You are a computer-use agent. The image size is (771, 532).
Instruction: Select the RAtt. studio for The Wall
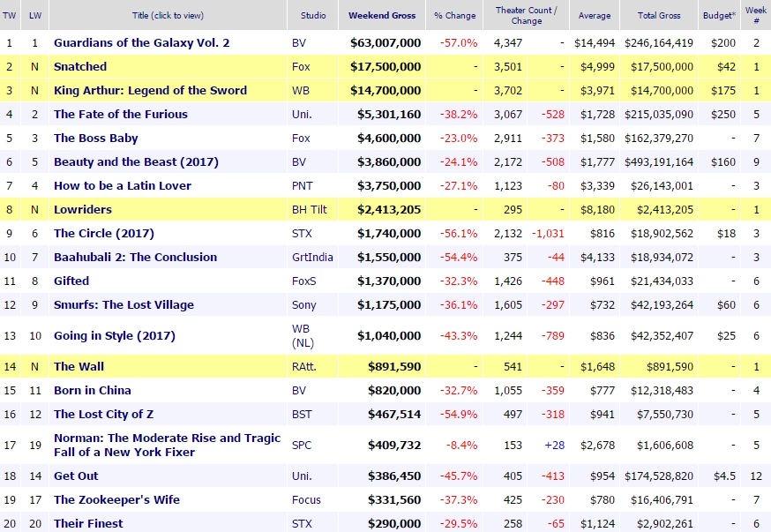[x=304, y=366]
